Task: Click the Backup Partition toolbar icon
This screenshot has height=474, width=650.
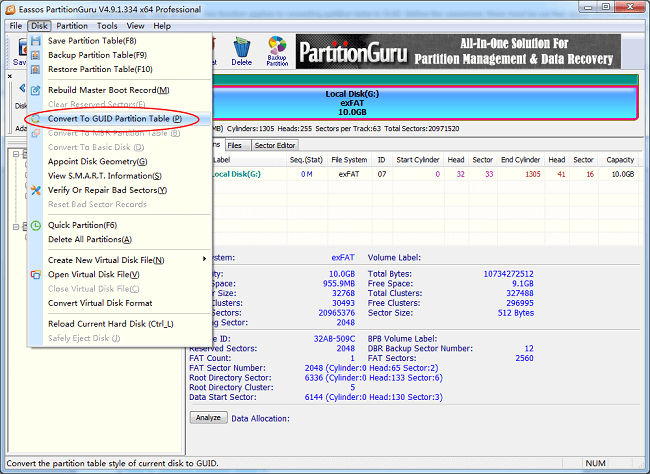Action: 277,51
